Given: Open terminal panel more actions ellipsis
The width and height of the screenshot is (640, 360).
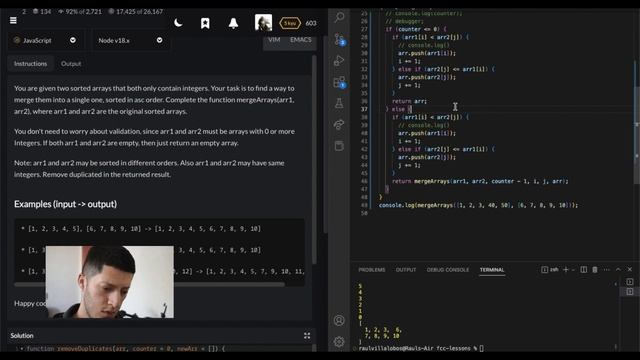Looking at the screenshot, I should (x=607, y=270).
